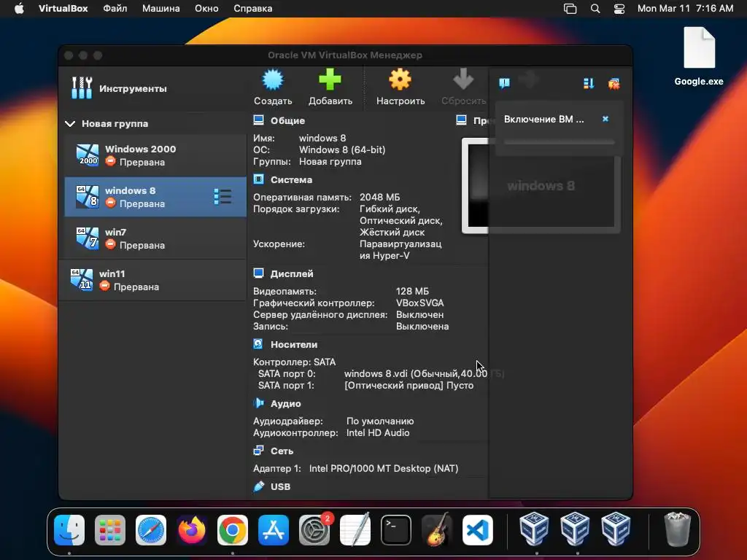Click the clear notifications icon

pyautogui.click(x=614, y=85)
